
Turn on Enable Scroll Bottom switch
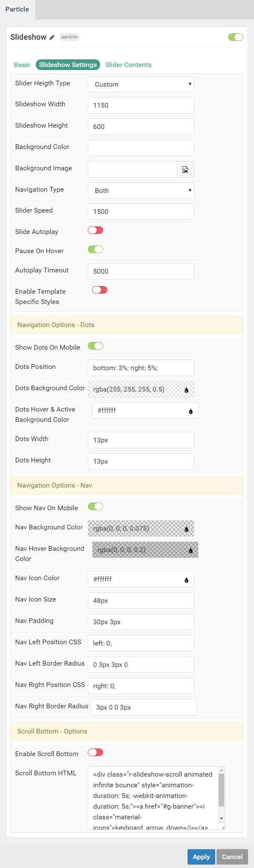pyautogui.click(x=95, y=752)
